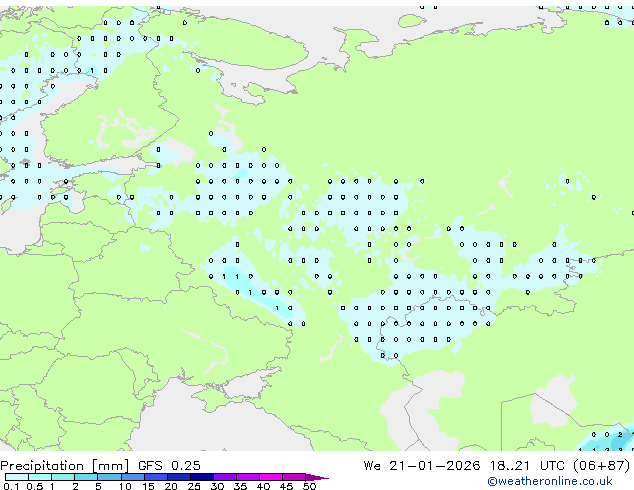This screenshot has width=634, height=490.
Task: Click the "Precipitation [mm]" title text
Action: (65, 466)
